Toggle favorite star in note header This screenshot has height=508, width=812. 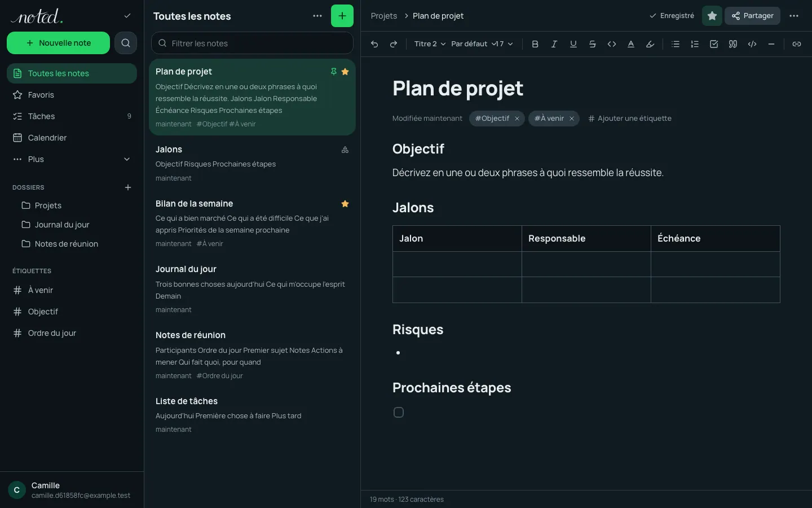(712, 16)
